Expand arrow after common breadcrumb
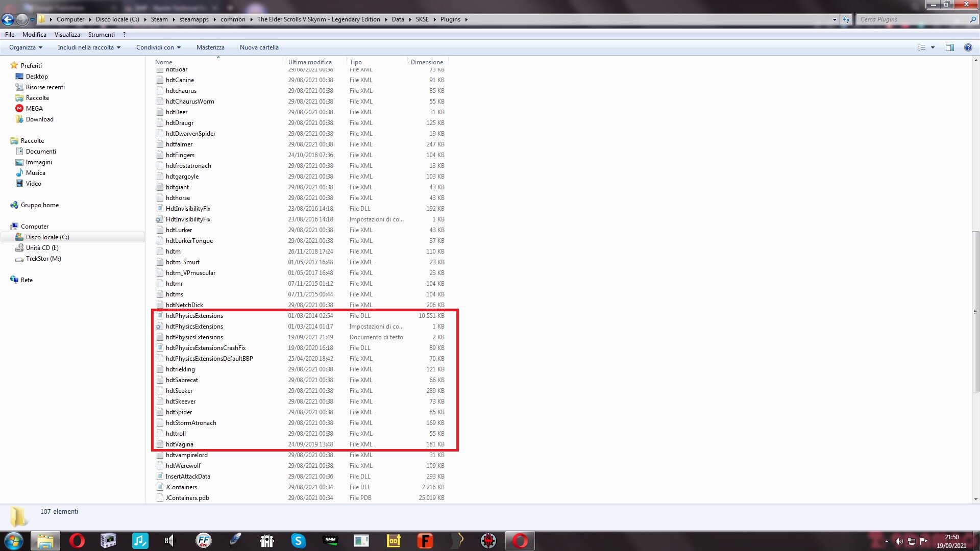Screen dimensions: 980x551 coord(252,19)
